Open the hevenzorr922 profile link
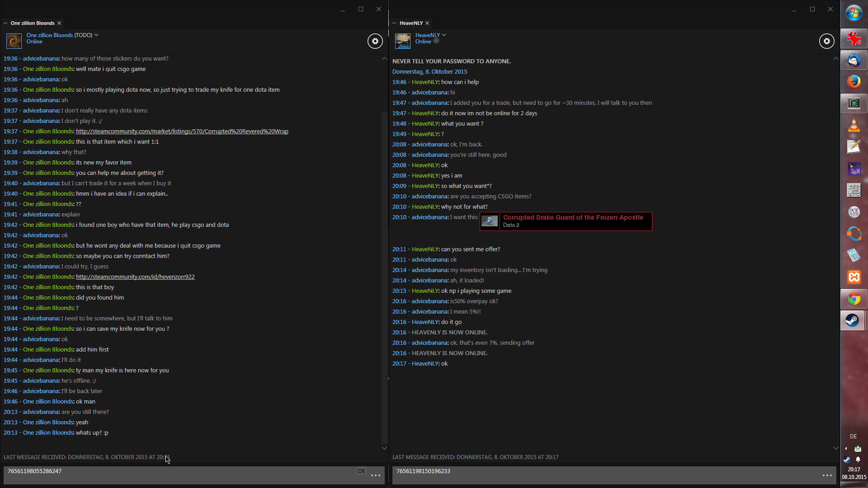868x488 pixels. (x=135, y=277)
